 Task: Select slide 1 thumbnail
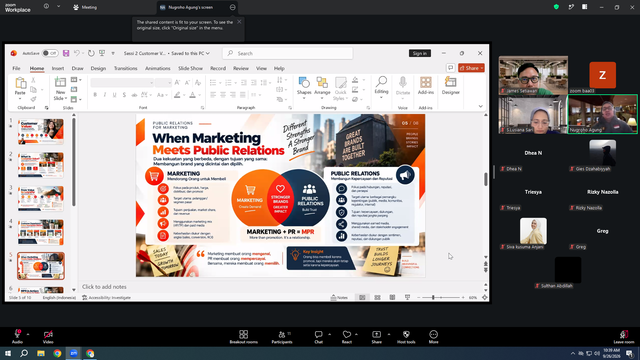coord(41,131)
